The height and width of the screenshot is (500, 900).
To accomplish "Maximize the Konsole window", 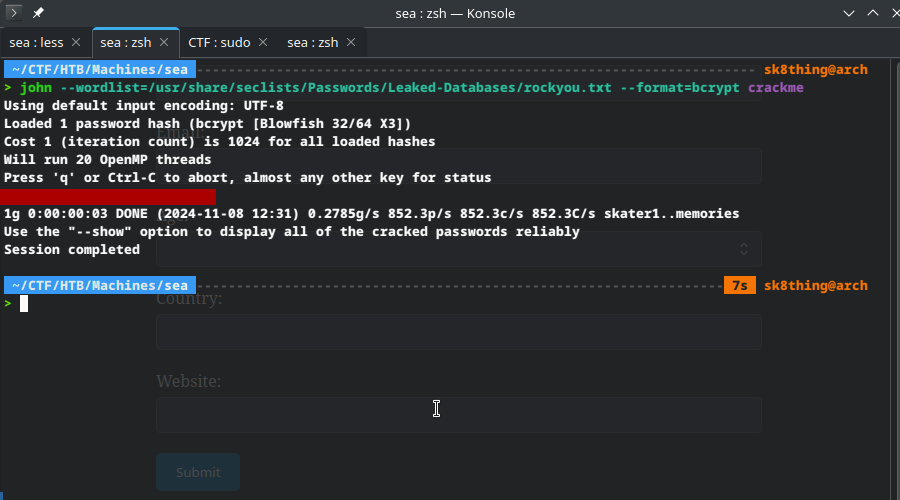I will coord(872,13).
